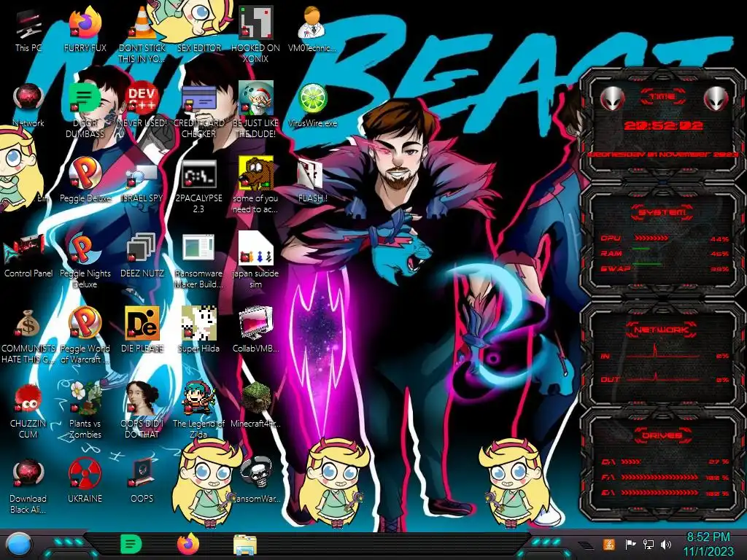Image resolution: width=747 pixels, height=560 pixels.
Task: Open the DONT STICK THIS VLC shortcut
Action: [142, 34]
